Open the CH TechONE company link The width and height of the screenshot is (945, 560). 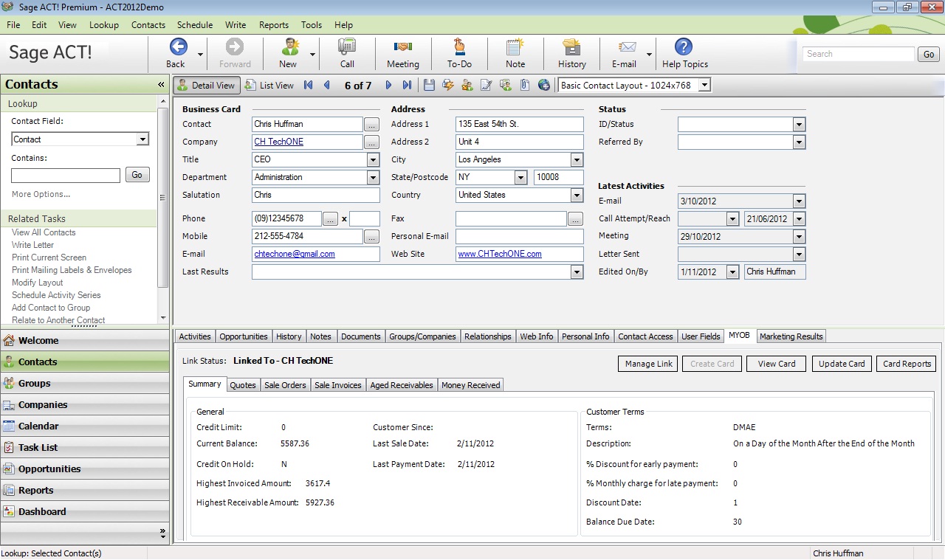[278, 142]
